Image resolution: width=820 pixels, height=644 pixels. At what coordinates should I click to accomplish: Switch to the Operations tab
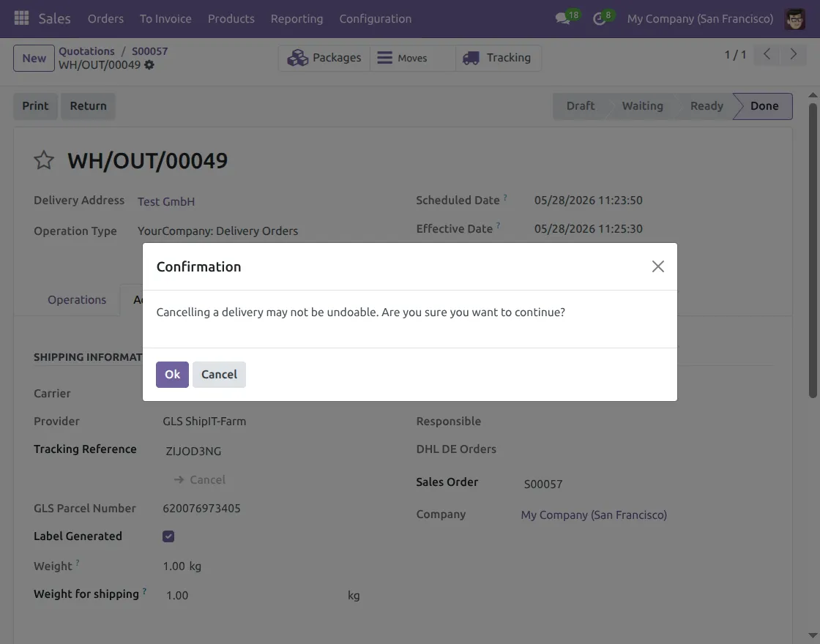click(x=77, y=300)
